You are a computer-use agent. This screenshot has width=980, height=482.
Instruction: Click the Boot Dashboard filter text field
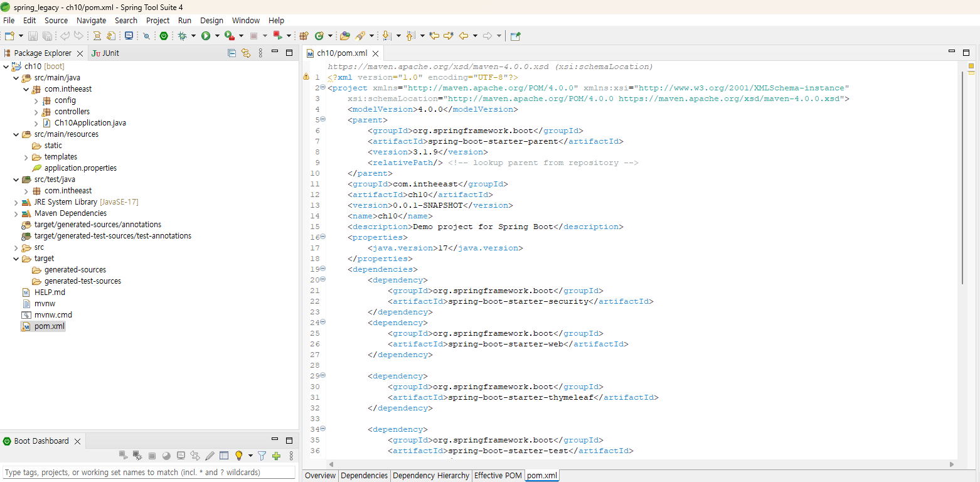[149, 473]
